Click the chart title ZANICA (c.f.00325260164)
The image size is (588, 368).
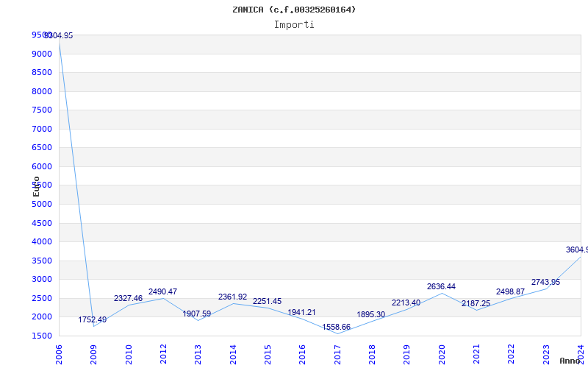coord(294,10)
